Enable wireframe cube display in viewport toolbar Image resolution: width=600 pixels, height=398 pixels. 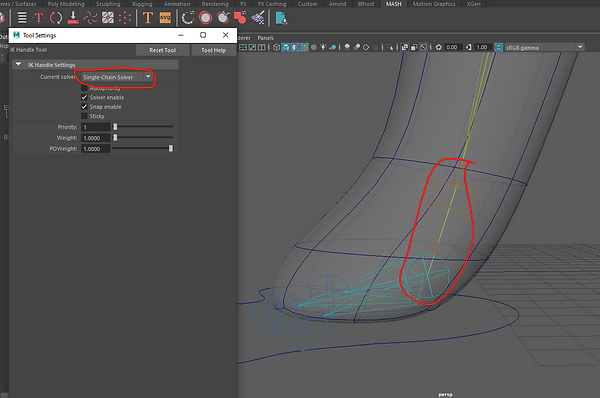click(276, 47)
